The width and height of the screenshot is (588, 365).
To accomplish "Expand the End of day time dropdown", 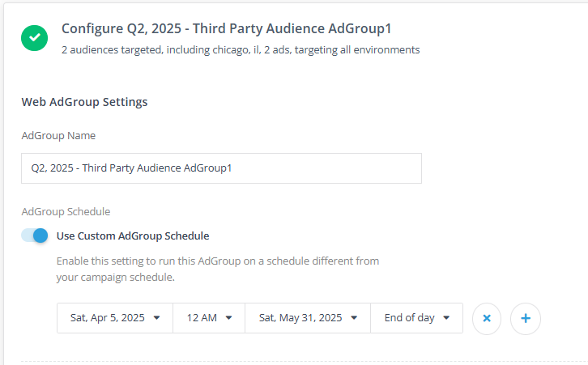I will point(416,318).
